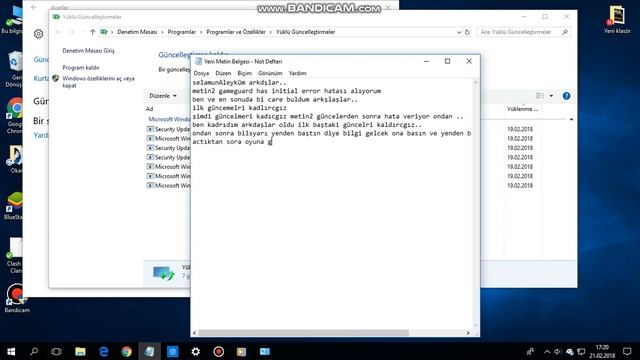Click Notepad horizontal scrollbar right arrow
The width and height of the screenshot is (640, 360).
point(468,333)
